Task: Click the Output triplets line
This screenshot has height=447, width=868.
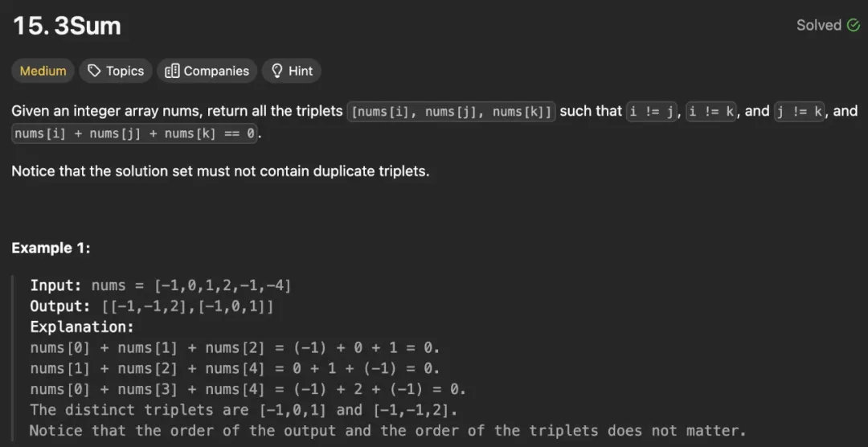Action: pyautogui.click(x=153, y=306)
